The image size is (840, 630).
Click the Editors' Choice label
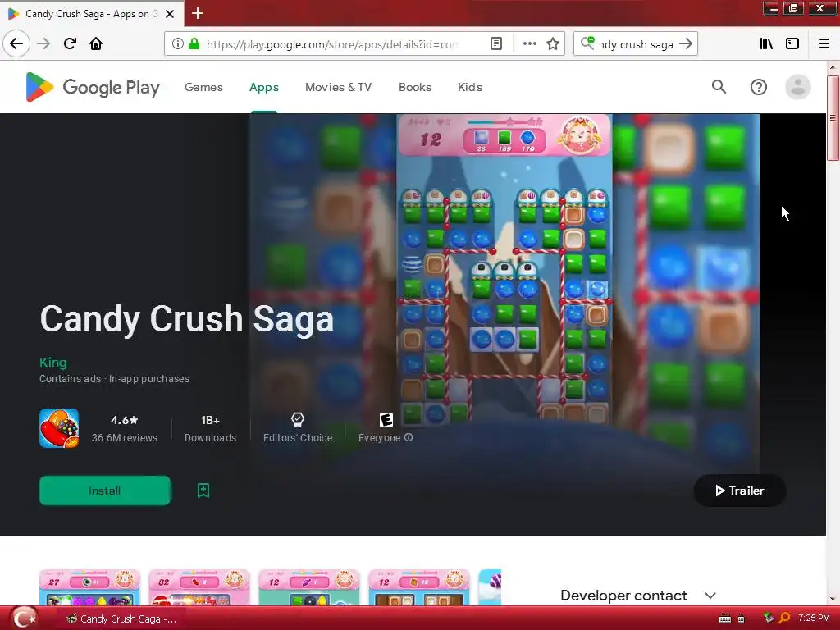tap(298, 438)
